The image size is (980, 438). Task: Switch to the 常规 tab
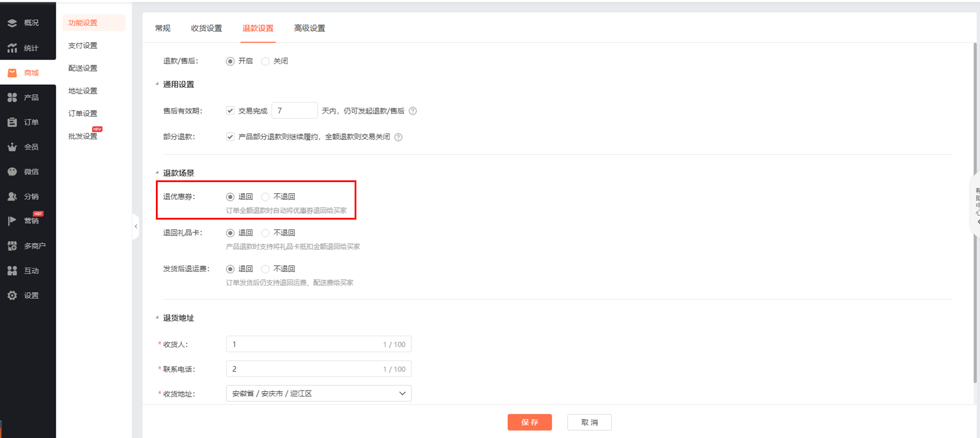[x=163, y=28]
